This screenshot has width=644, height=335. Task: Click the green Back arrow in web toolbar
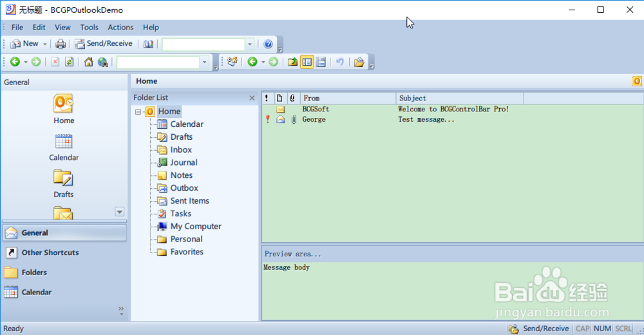(x=15, y=62)
